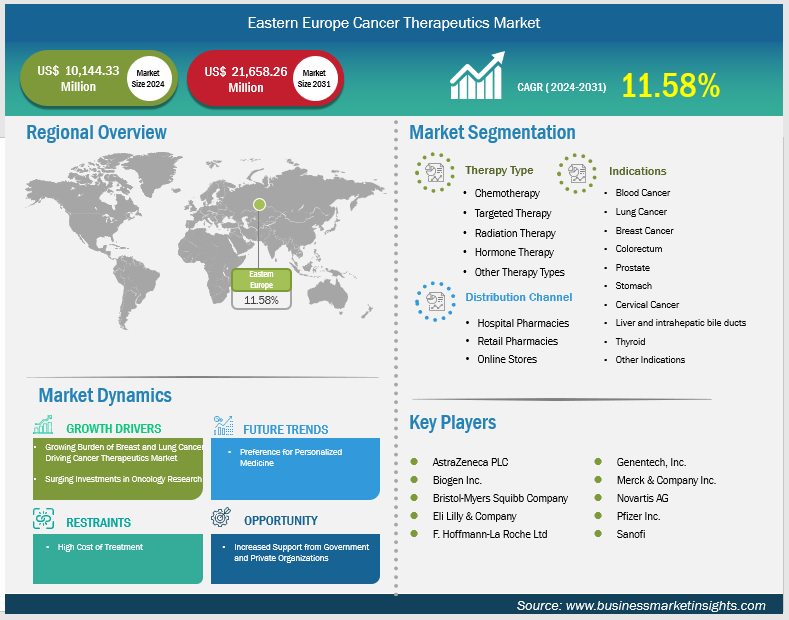Select Lung Cancer indication

tap(641, 212)
